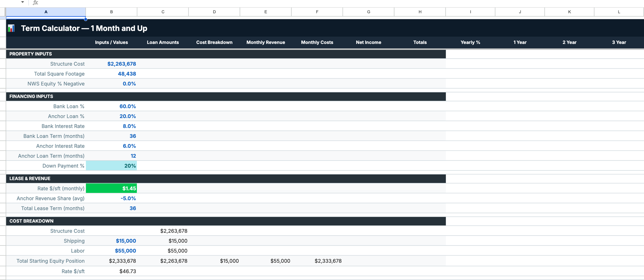Click the Totals header cell
The width and height of the screenshot is (644, 280).
(x=420, y=43)
